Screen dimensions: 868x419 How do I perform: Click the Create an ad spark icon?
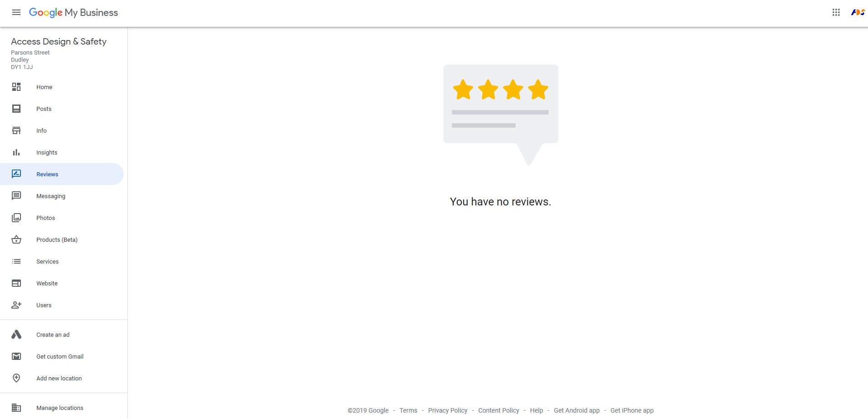pos(16,334)
